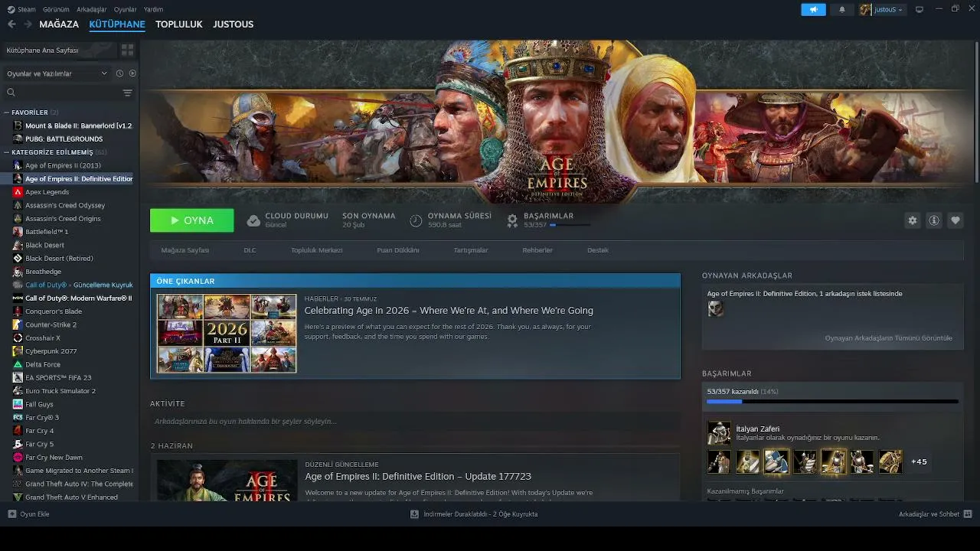This screenshot has height=551, width=980.
Task: Open Rehberler link
Action: (537, 250)
